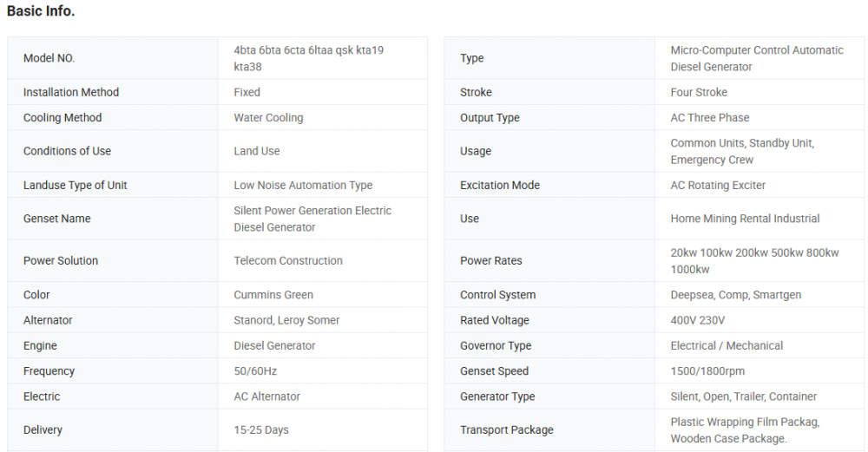This screenshot has width=868, height=452.
Task: Click the Four Stroke value
Action: [699, 92]
